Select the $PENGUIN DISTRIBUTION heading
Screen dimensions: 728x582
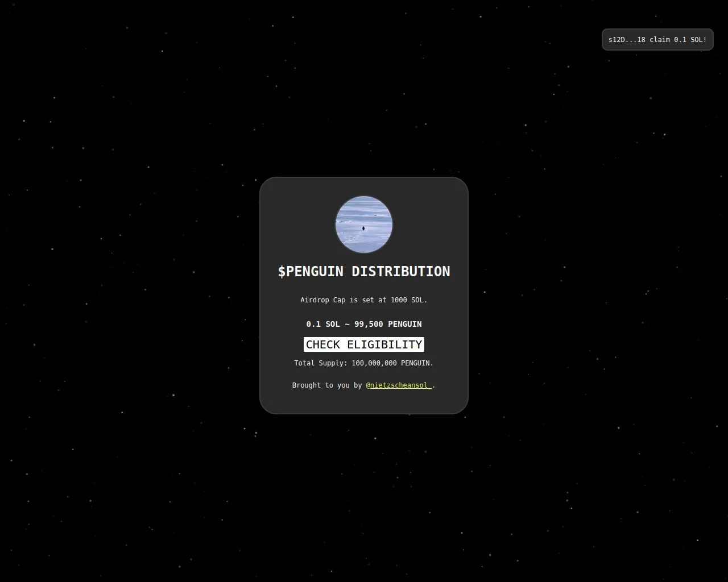click(x=364, y=272)
